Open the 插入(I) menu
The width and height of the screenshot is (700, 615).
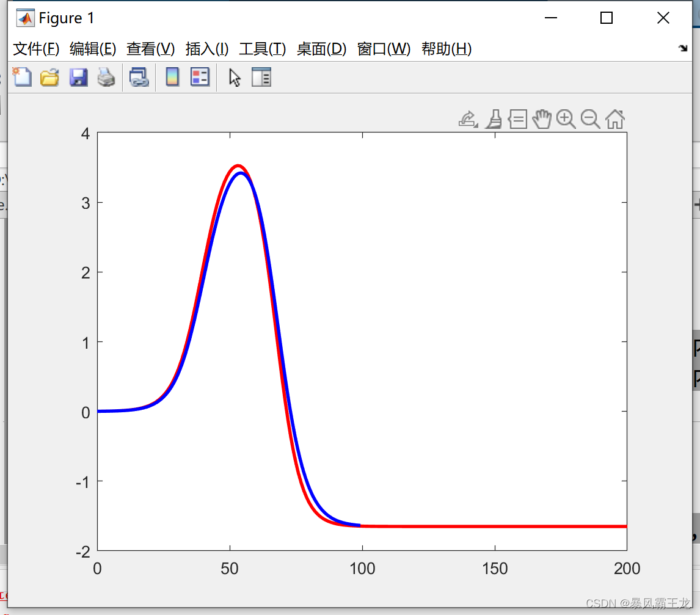click(207, 49)
